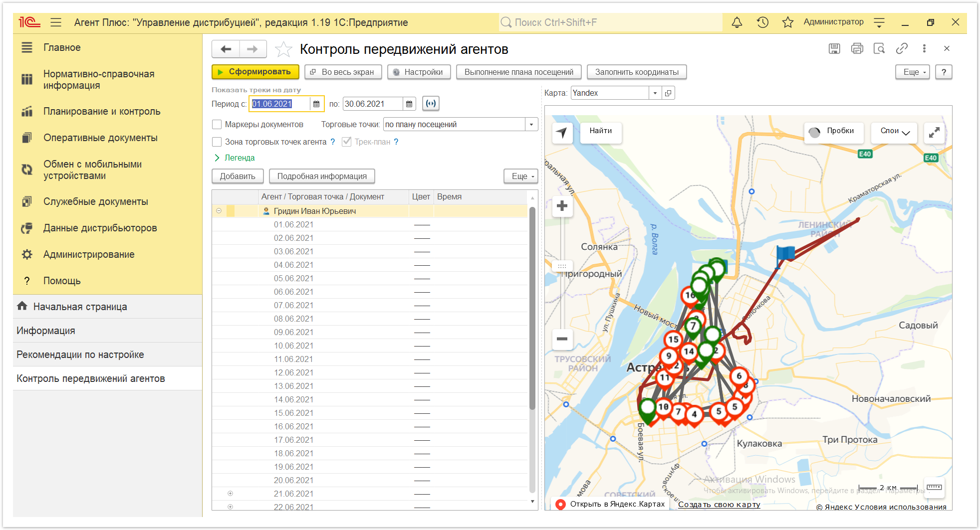Click the map zoom slider handle
The height and width of the screenshot is (530, 980).
tap(562, 266)
